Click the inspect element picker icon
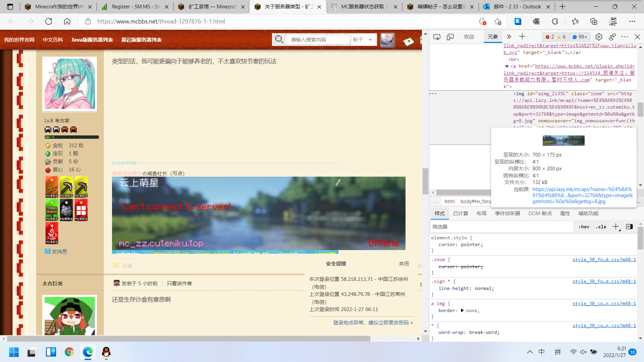Image resolution: width=644 pixels, height=362 pixels. click(x=437, y=37)
